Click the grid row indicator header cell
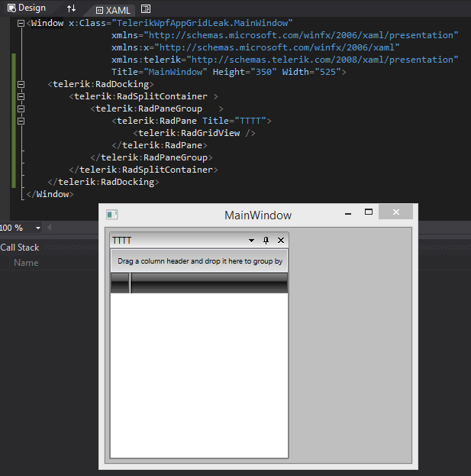 (121, 283)
